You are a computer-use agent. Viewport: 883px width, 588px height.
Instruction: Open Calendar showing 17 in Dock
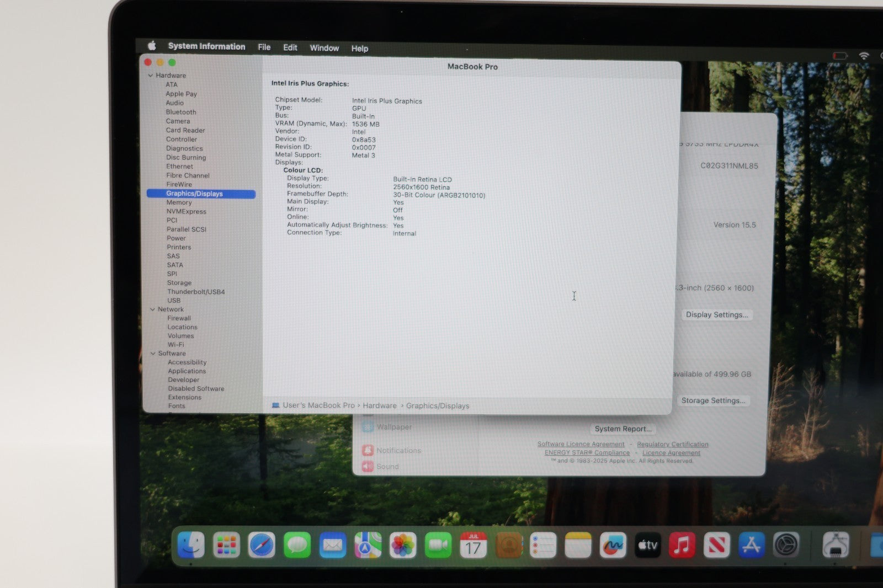click(x=474, y=546)
